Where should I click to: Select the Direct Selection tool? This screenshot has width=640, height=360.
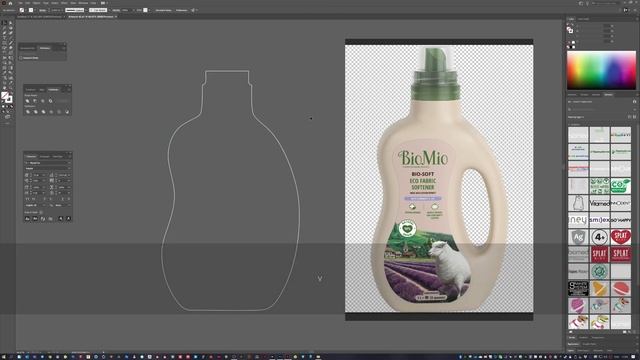click(11, 23)
